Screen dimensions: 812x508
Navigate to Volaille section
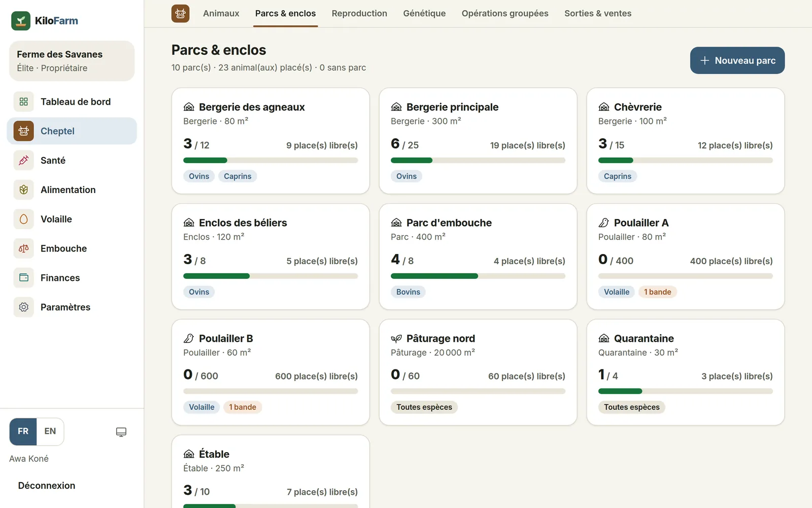click(72, 219)
